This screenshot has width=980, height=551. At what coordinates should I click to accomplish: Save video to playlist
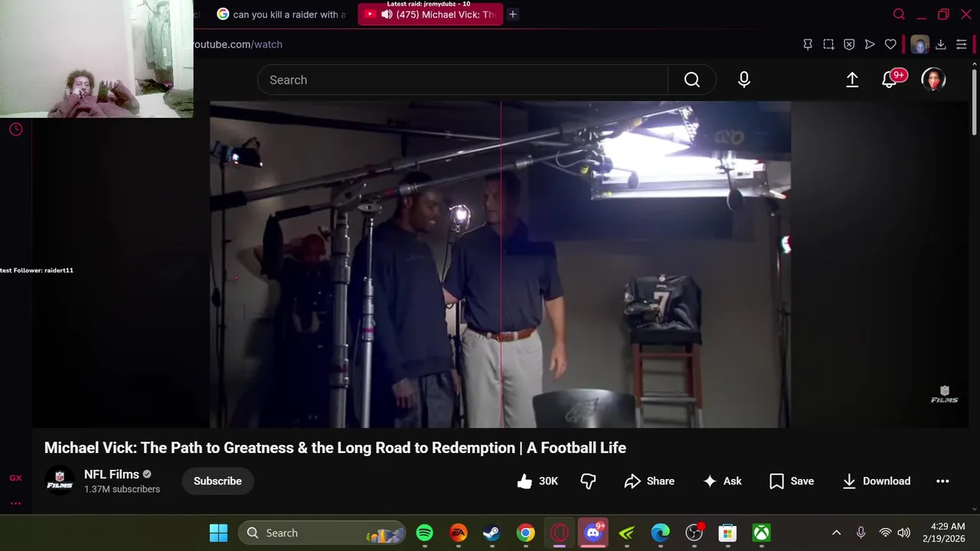pyautogui.click(x=792, y=481)
